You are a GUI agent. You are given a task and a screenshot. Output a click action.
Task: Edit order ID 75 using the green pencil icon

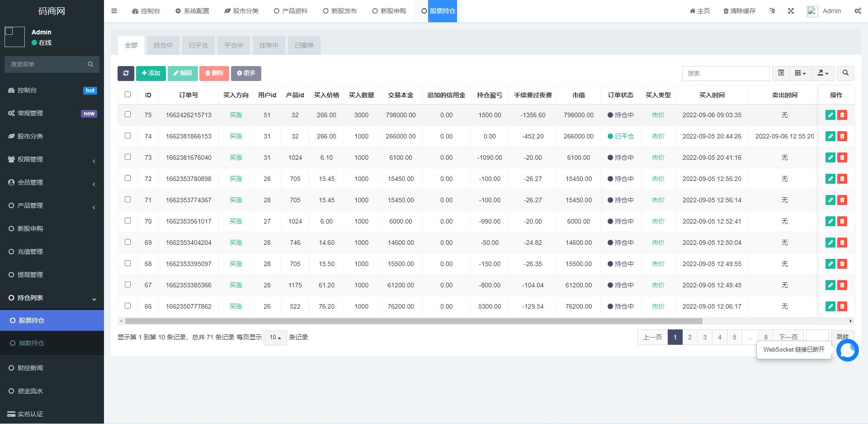[830, 115]
